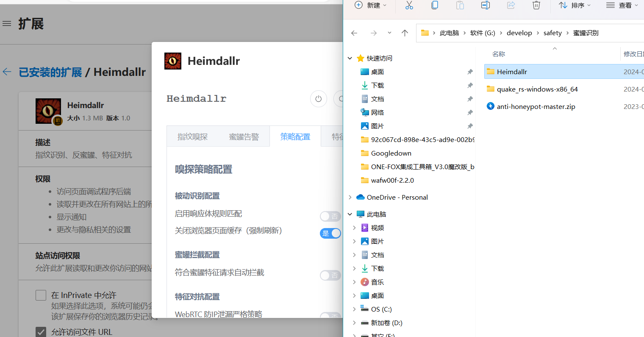Click the copy icon in Explorer toolbar
644x337 pixels.
point(434,5)
